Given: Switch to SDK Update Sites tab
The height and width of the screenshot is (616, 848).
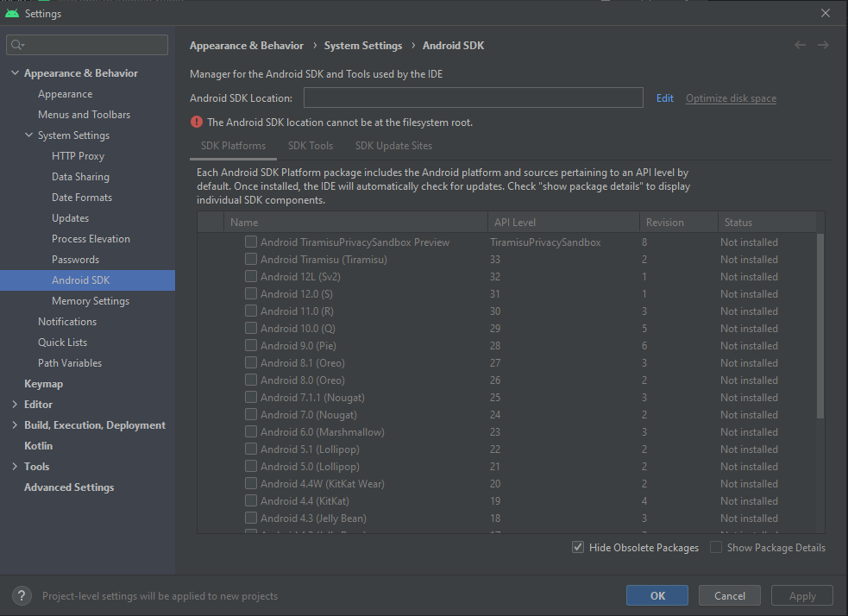Looking at the screenshot, I should pyautogui.click(x=393, y=146).
